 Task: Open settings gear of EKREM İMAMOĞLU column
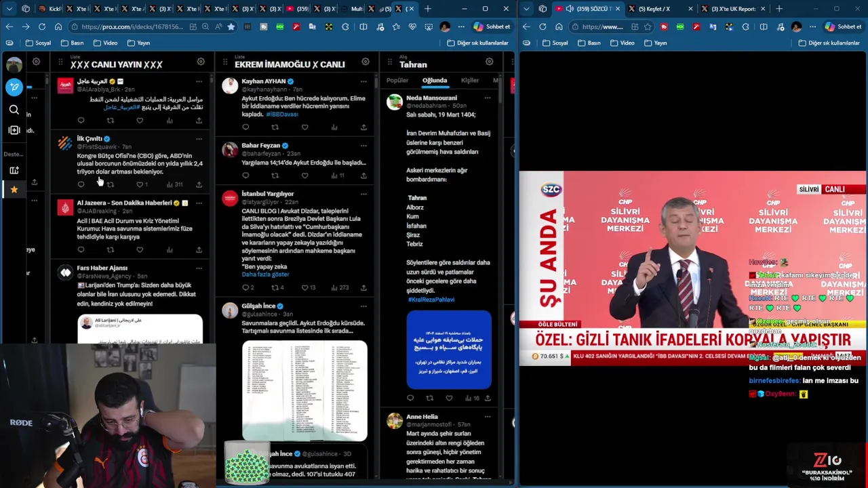[x=365, y=62]
